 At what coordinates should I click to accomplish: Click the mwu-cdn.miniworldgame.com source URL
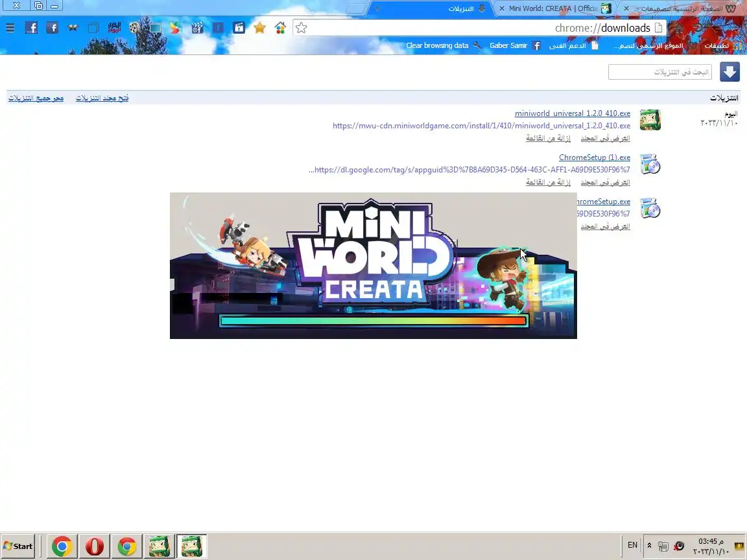[x=481, y=126]
